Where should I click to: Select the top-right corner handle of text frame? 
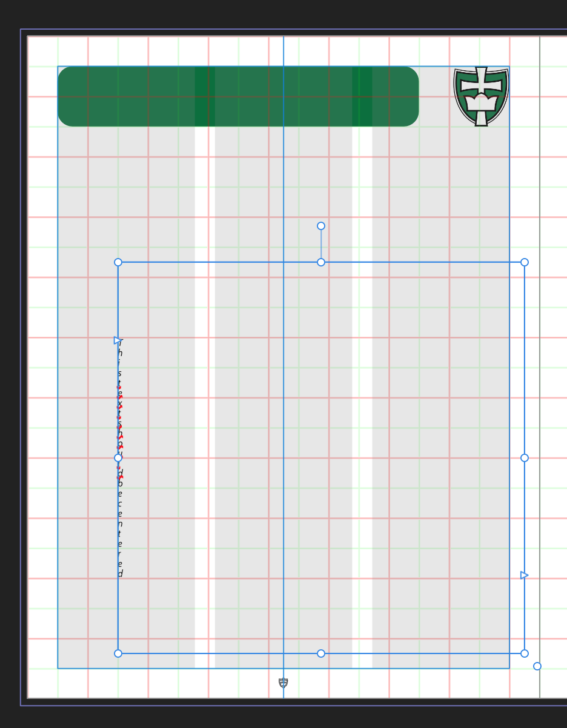point(525,262)
